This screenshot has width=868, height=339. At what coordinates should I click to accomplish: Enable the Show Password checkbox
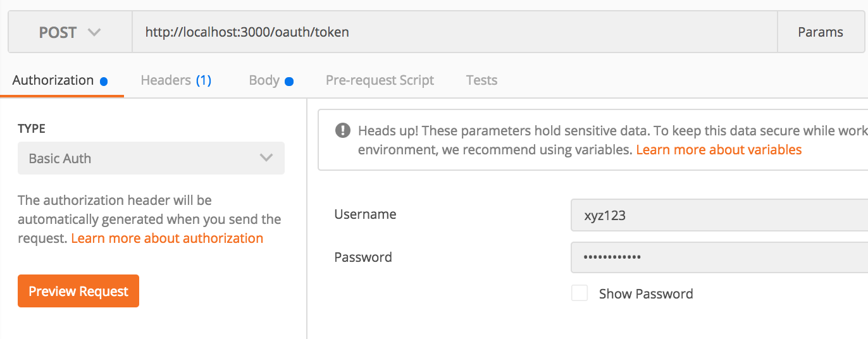click(579, 293)
